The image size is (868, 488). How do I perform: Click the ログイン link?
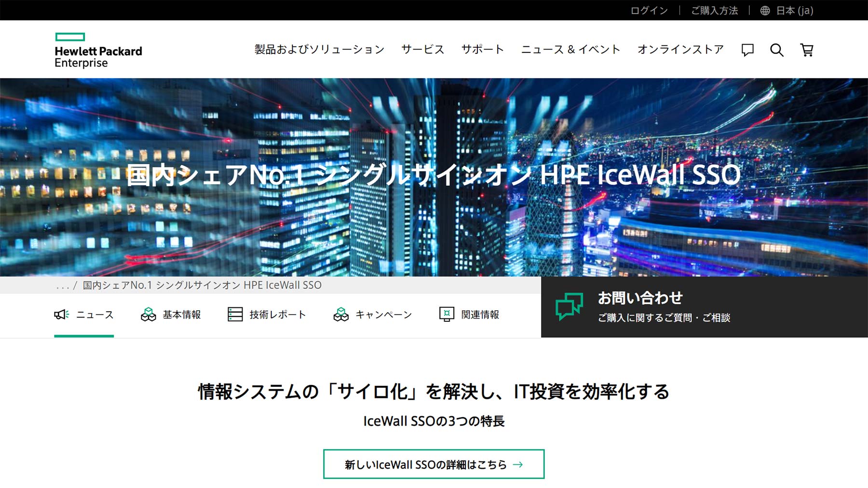[x=649, y=11]
